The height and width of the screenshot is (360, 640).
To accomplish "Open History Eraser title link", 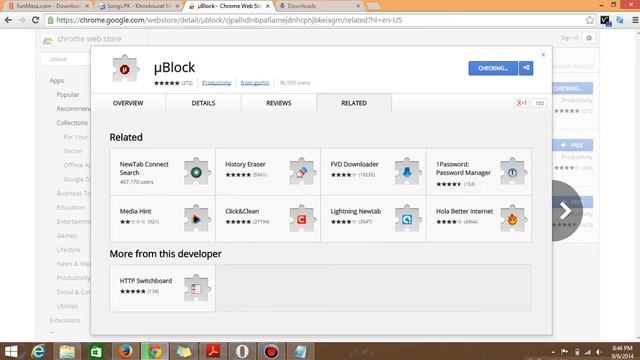I will coord(245,164).
